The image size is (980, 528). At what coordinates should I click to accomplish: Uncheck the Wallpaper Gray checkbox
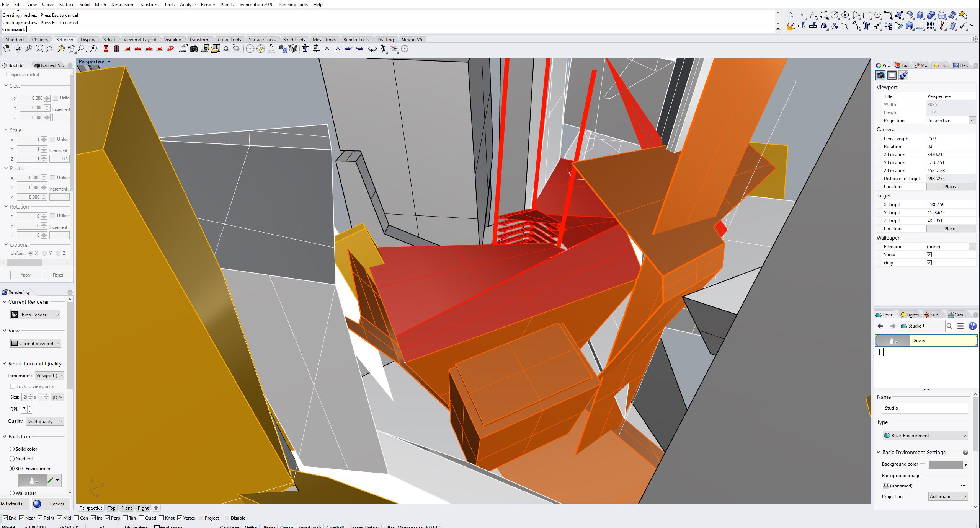pyautogui.click(x=929, y=262)
